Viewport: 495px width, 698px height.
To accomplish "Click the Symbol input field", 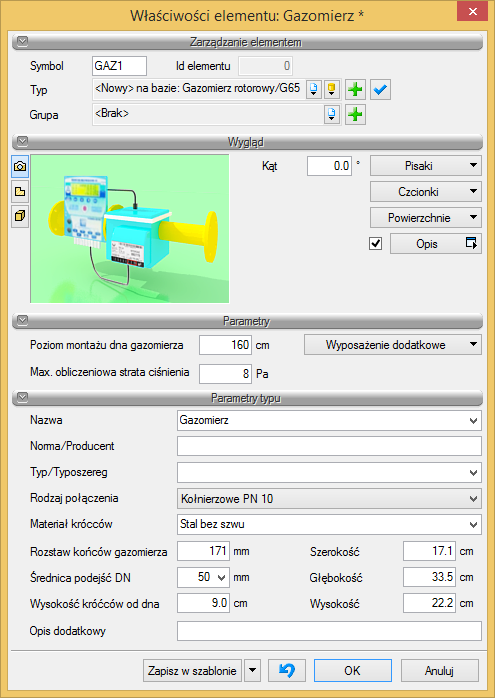I will point(119,66).
